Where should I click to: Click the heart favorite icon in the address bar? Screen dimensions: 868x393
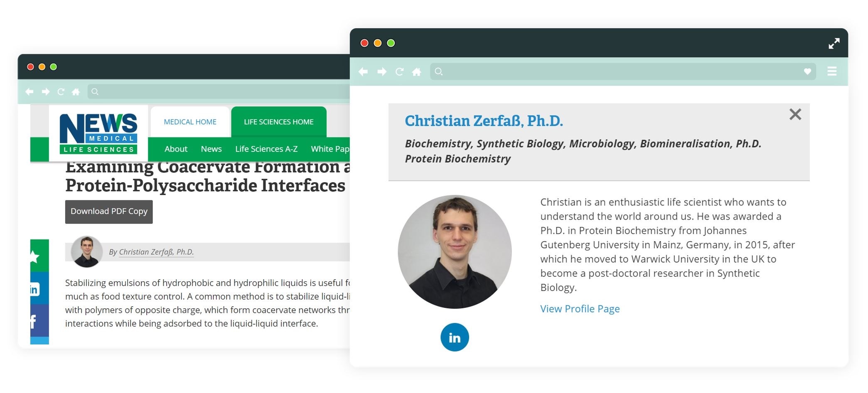coord(807,71)
